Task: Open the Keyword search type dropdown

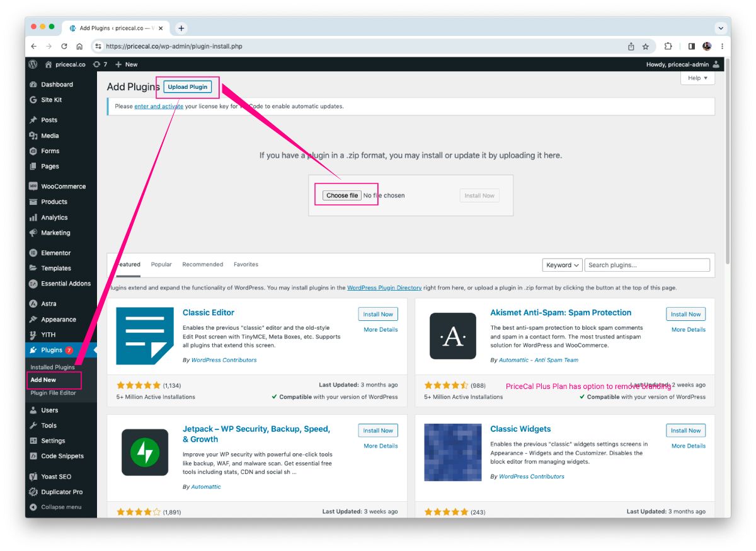Action: pyautogui.click(x=562, y=265)
